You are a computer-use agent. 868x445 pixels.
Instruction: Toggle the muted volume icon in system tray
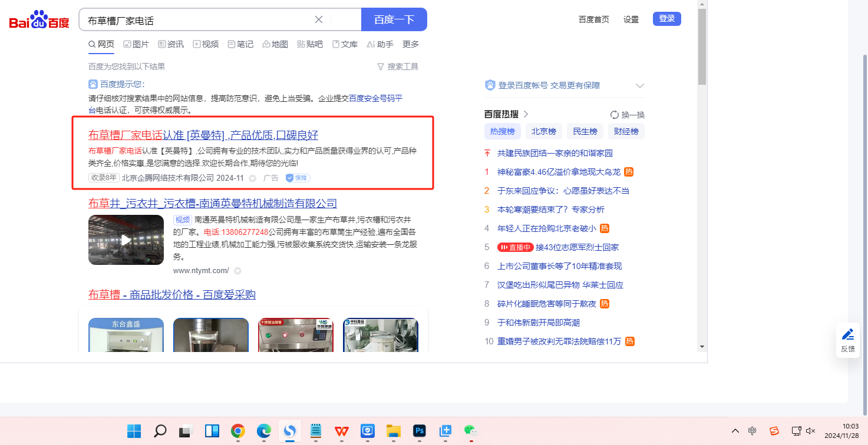[x=810, y=431]
